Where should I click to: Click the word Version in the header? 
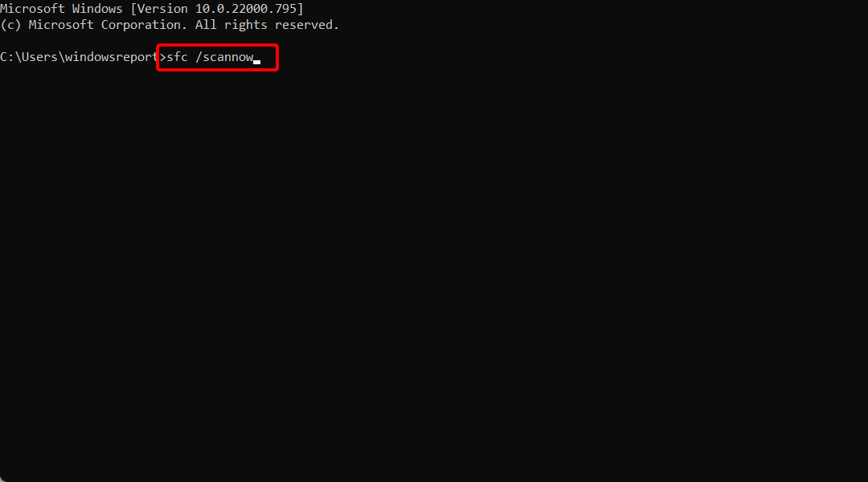click(162, 9)
